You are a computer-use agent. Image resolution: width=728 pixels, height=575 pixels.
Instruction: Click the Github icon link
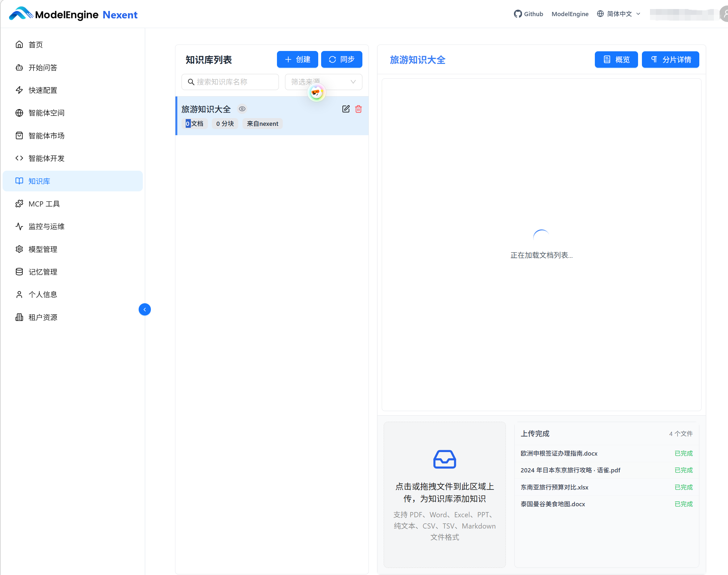click(518, 14)
